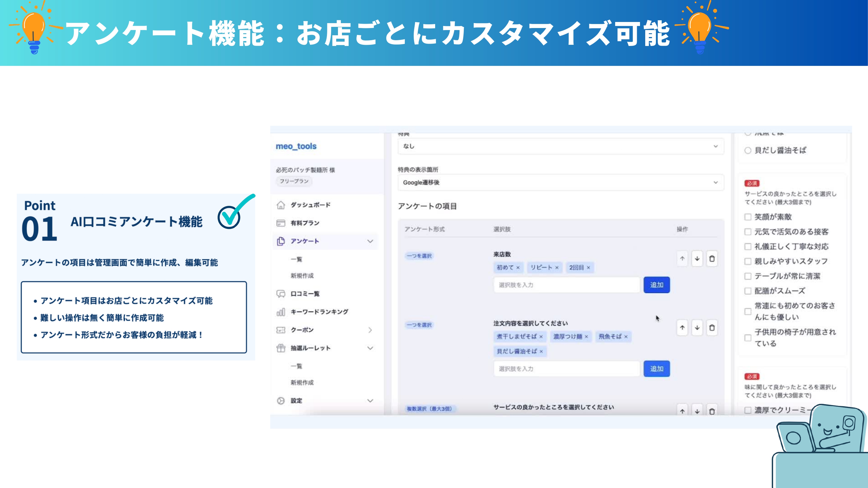Open the ダッシュボード home icon
This screenshot has width=868, height=488.
pos(281,205)
